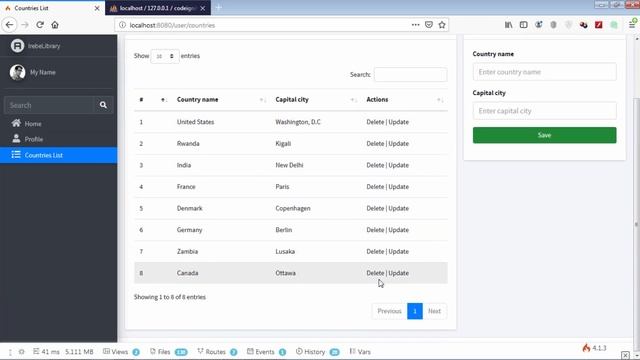Open the Firefox Library icon
This screenshot has height=360, width=640.
(x=509, y=25)
